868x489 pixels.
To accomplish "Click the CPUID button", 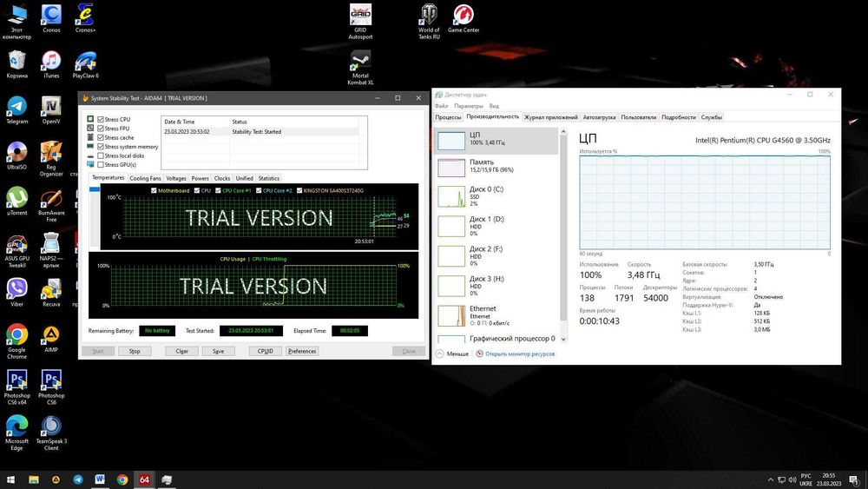I will click(x=265, y=351).
